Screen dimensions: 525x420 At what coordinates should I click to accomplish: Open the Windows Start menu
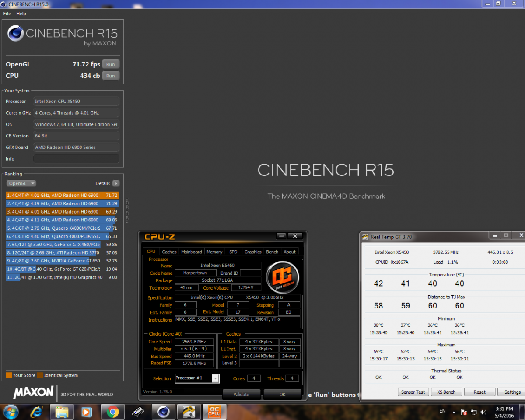[x=10, y=412]
